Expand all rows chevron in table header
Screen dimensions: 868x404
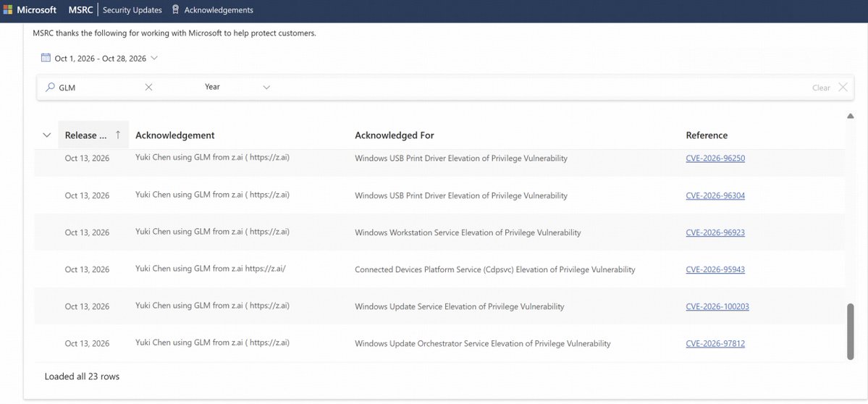coord(46,135)
